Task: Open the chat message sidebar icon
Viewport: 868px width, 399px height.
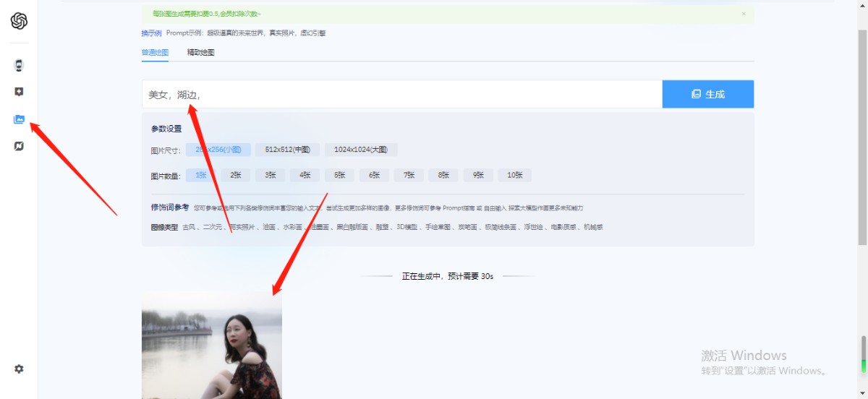Action: pyautogui.click(x=19, y=92)
